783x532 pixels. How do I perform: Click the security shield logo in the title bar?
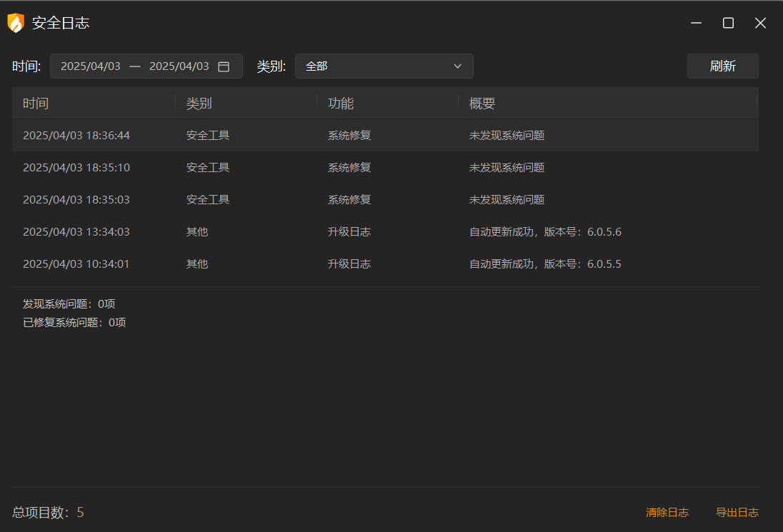[x=16, y=22]
